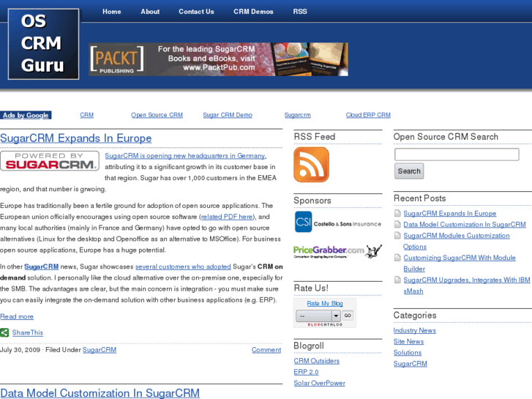532x399 pixels.
Task: Open the OS CRM Guru site logo
Action: (x=43, y=44)
